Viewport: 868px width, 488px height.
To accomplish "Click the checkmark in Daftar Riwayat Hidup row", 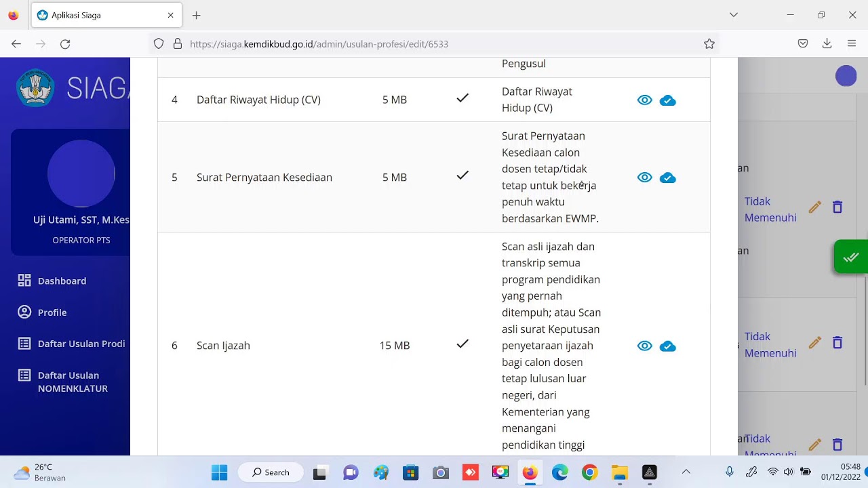I will pyautogui.click(x=462, y=98).
